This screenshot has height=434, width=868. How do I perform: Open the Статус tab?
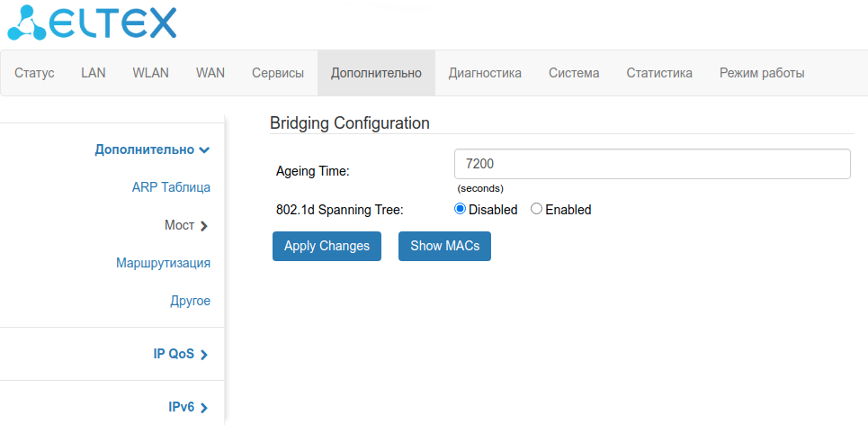(34, 73)
